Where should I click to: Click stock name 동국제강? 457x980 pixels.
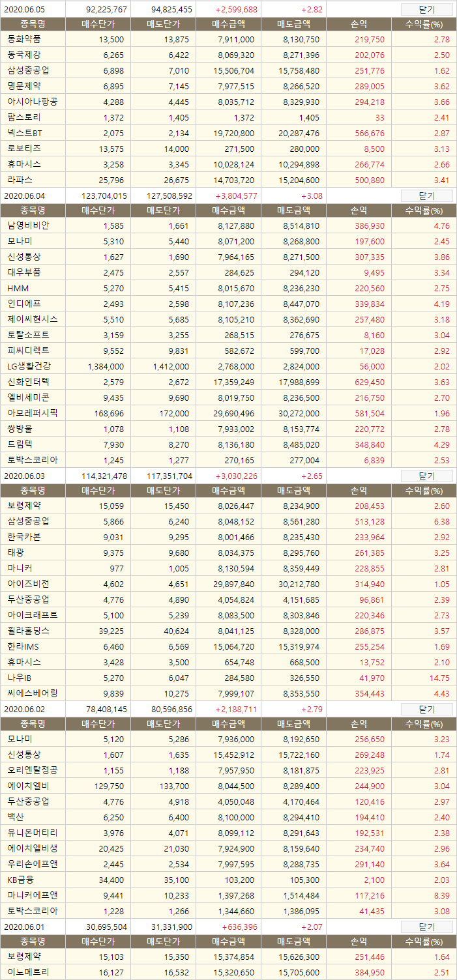[x=24, y=55]
